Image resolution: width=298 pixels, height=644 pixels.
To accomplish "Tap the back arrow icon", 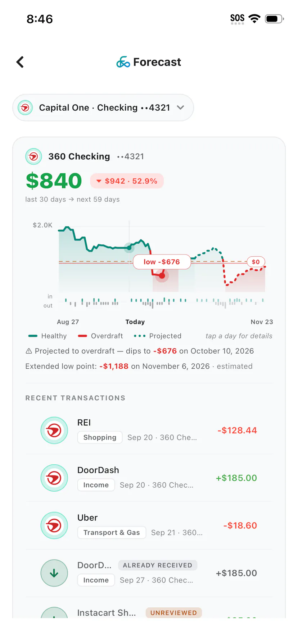I will [20, 62].
